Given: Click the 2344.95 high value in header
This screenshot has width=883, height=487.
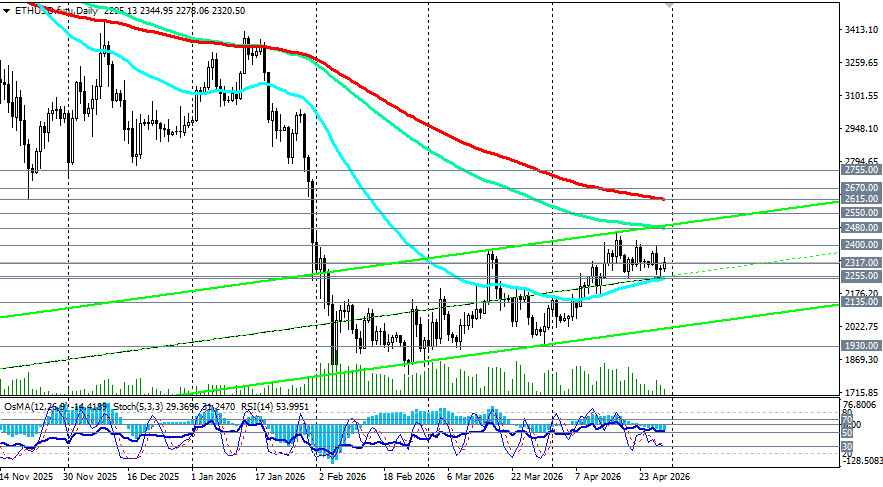Looking at the screenshot, I should point(157,11).
